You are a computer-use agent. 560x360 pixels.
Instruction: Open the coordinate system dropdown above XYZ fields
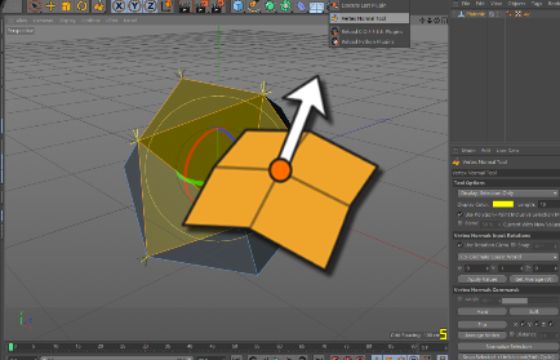[508, 257]
